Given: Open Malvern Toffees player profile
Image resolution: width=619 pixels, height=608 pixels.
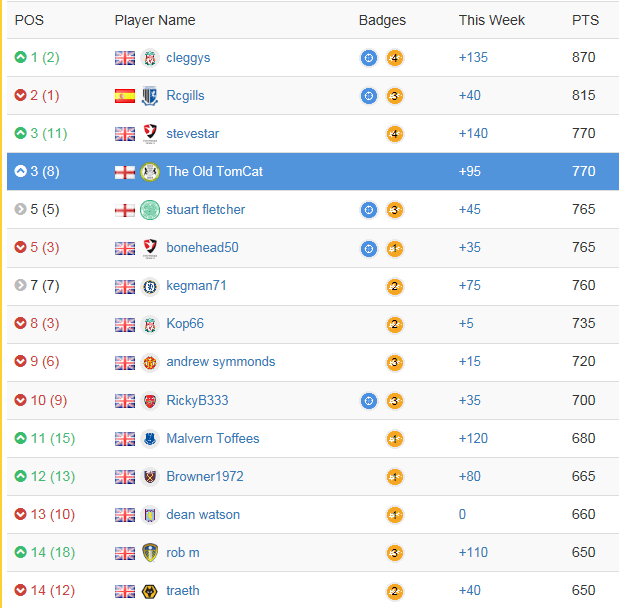Looking at the screenshot, I should 213,439.
